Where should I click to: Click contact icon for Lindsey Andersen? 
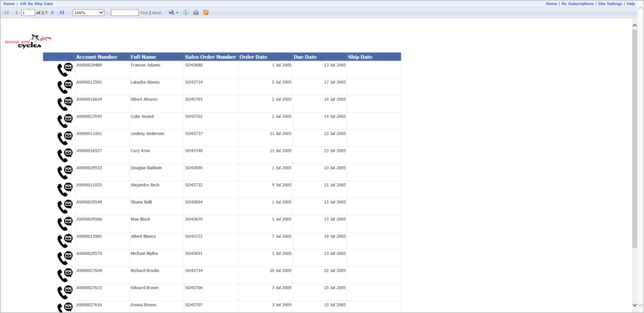pyautogui.click(x=65, y=138)
